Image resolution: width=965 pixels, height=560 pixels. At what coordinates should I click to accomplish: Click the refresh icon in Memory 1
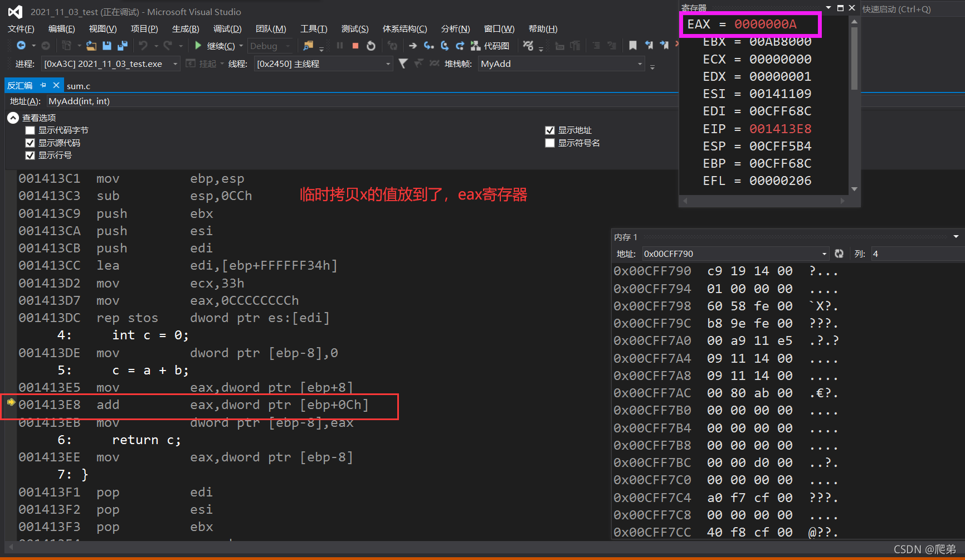coord(839,254)
